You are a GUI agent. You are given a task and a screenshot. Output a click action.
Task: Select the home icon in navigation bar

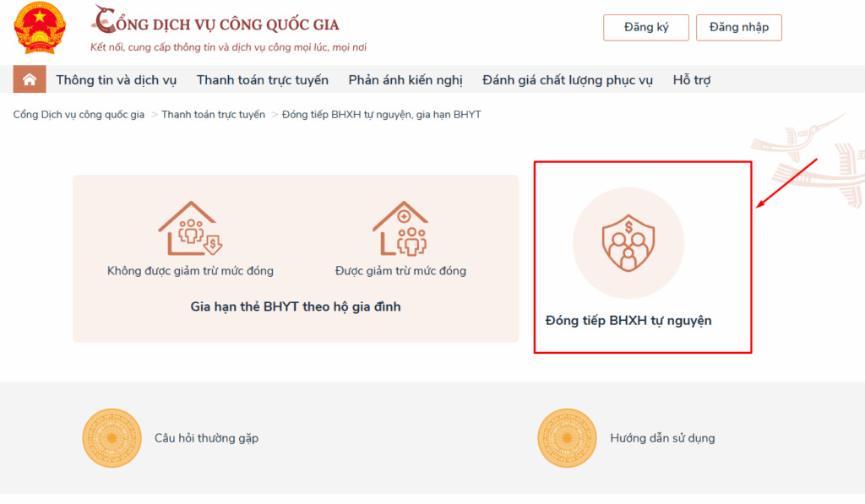[x=30, y=79]
